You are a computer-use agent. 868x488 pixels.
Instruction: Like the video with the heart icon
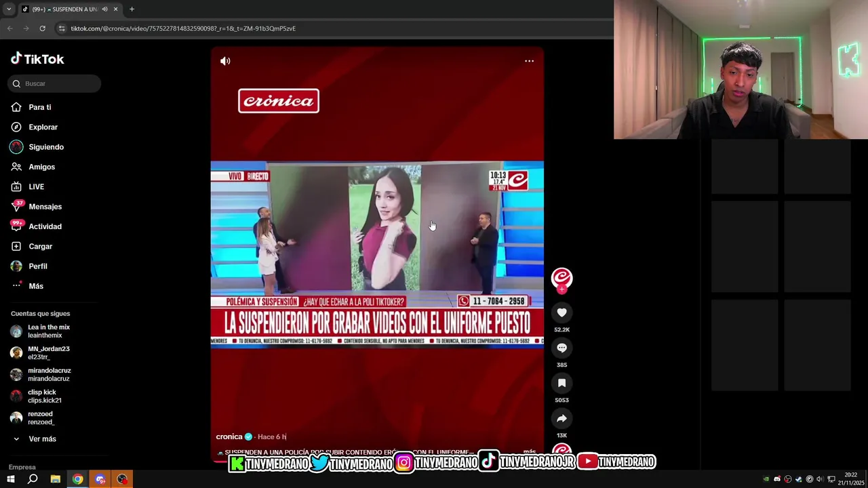[561, 312]
